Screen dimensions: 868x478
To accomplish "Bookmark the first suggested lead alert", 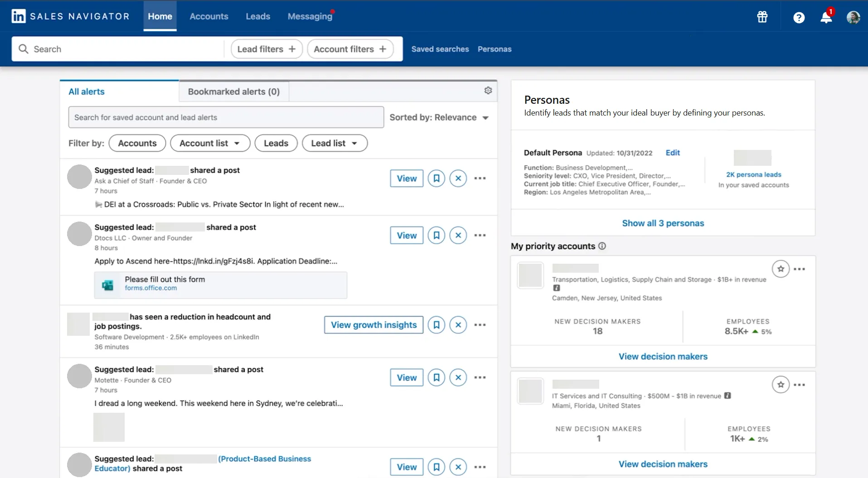I will click(436, 178).
